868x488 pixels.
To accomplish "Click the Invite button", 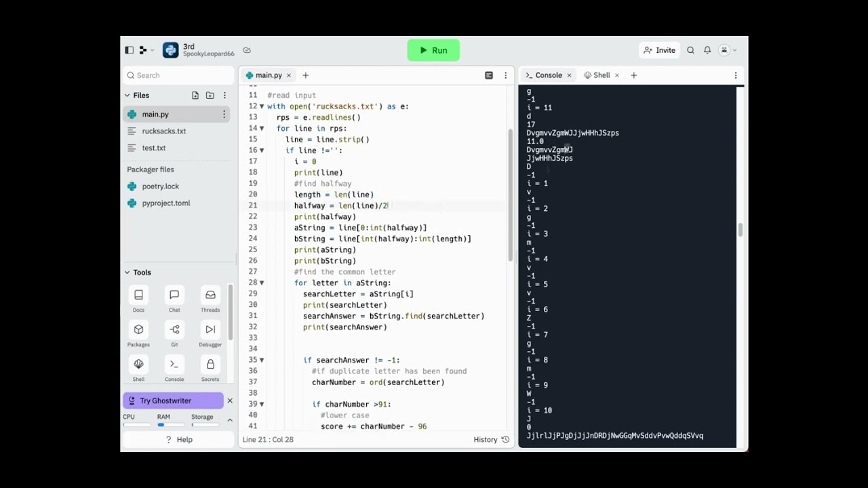I will [x=660, y=50].
